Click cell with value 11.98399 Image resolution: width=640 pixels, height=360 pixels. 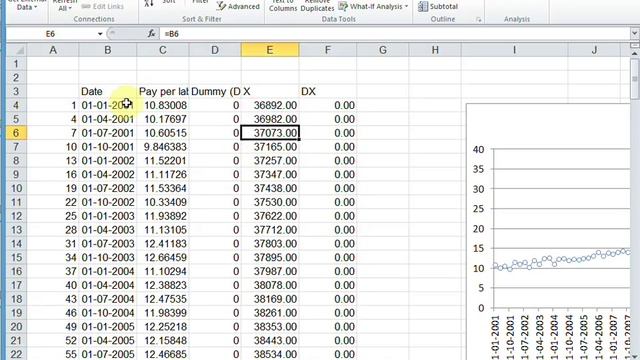(162, 313)
